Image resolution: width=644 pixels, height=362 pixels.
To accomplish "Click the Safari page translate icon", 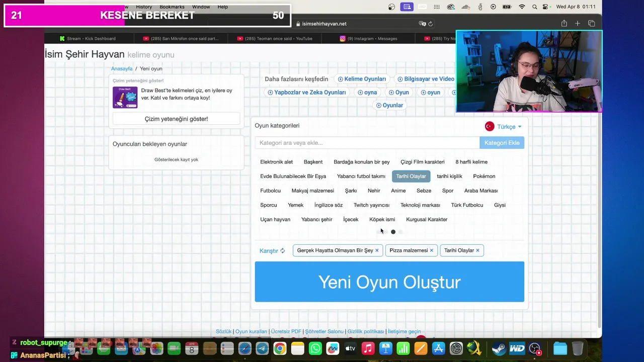I will [422, 24].
